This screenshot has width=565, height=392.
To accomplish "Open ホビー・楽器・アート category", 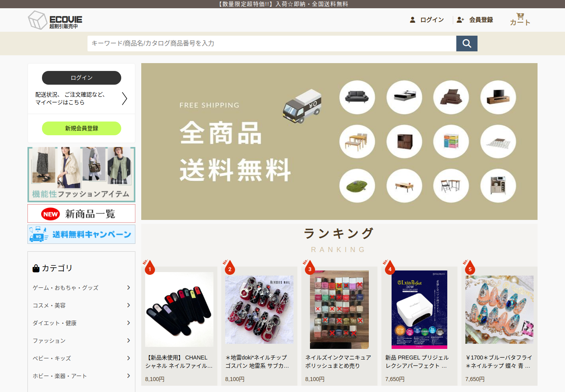I will [x=82, y=376].
